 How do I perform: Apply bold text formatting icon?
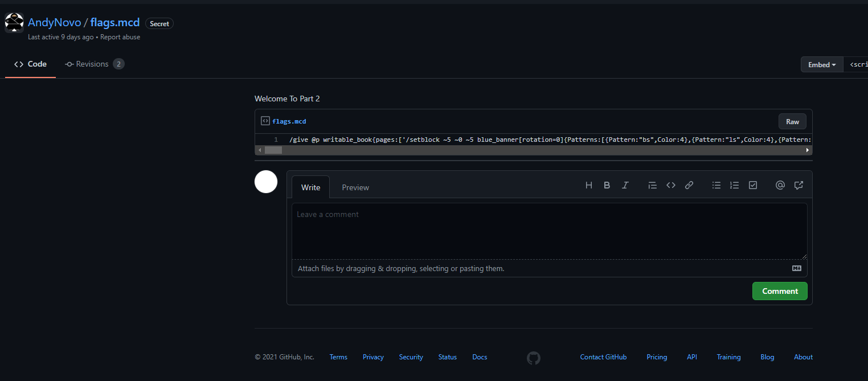607,185
